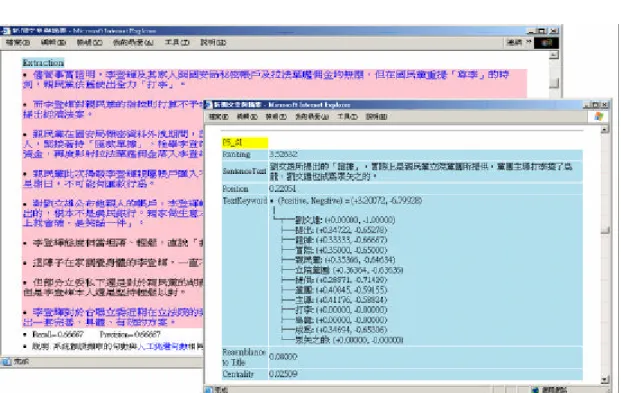This screenshot has height=393, width=621.
Task: Select tree keyword with (+0.41176, -0.58824)
Action: (x=341, y=300)
